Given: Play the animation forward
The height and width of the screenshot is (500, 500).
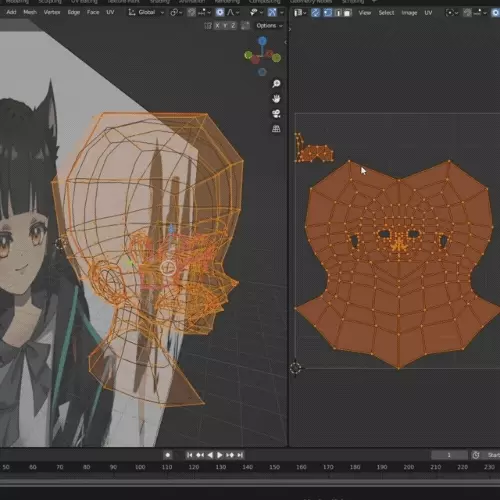Looking at the screenshot, I should (x=220, y=455).
